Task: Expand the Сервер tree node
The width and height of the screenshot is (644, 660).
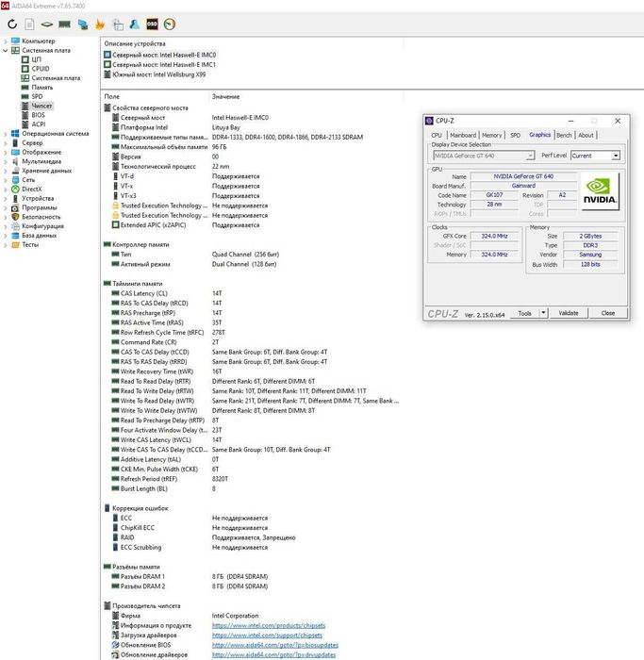Action: (5, 142)
